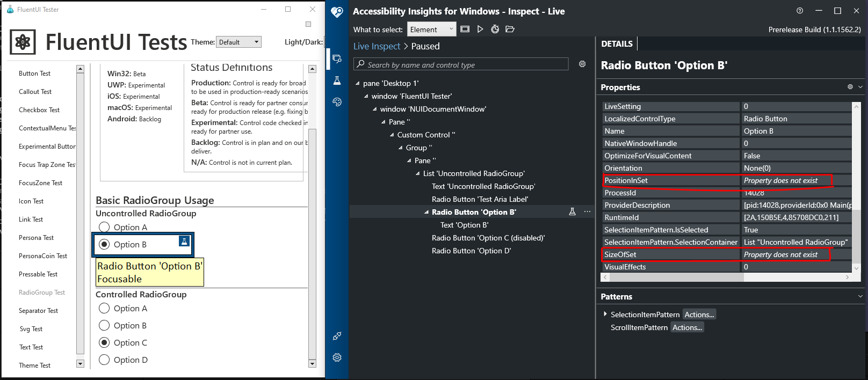This screenshot has width=868, height=380.
Task: Open Persona Test in test list
Action: click(36, 238)
